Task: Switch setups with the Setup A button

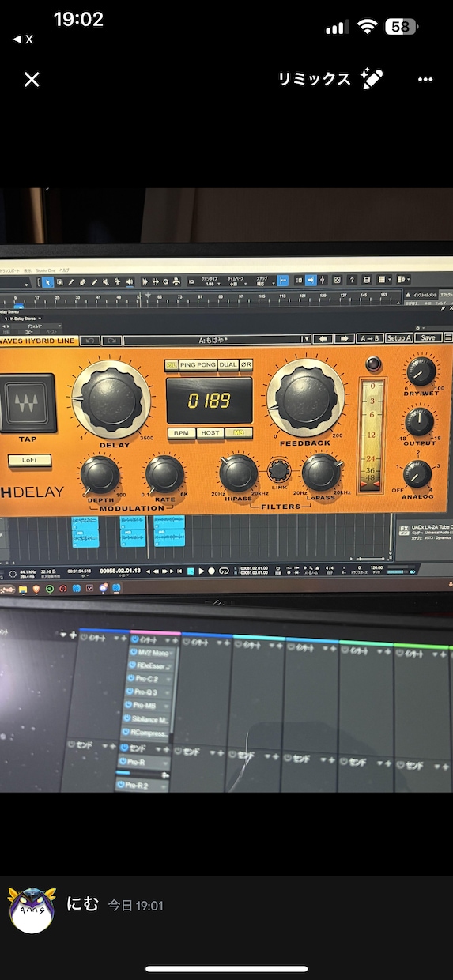Action: pos(398,337)
